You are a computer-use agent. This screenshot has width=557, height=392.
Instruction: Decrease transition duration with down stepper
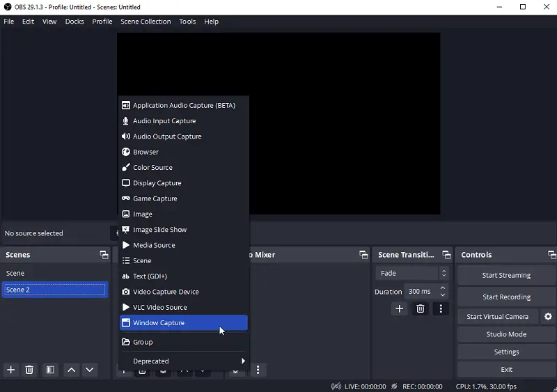[x=443, y=295]
